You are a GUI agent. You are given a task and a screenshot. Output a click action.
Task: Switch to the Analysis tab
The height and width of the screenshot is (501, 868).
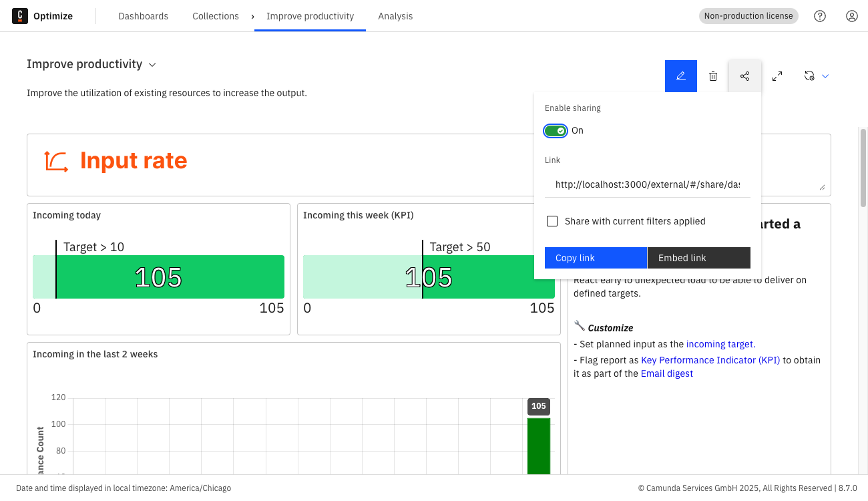point(395,16)
